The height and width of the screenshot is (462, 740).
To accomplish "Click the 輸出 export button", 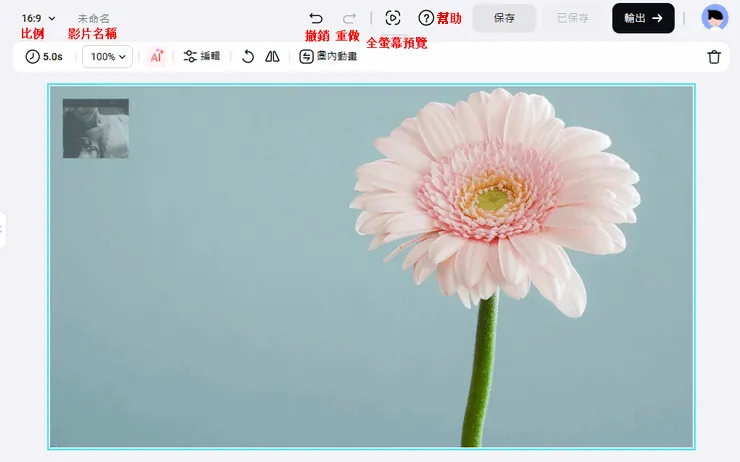I will (x=643, y=18).
